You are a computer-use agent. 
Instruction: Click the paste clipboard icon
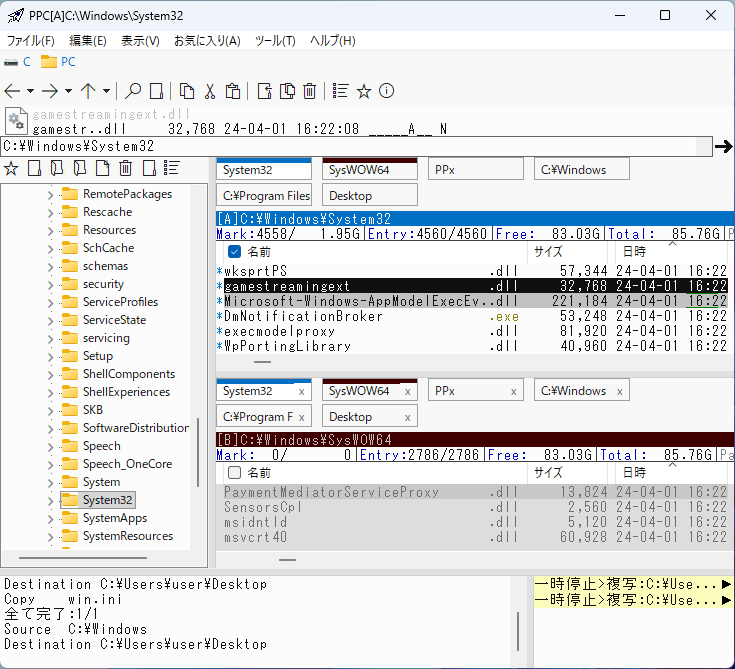click(233, 91)
